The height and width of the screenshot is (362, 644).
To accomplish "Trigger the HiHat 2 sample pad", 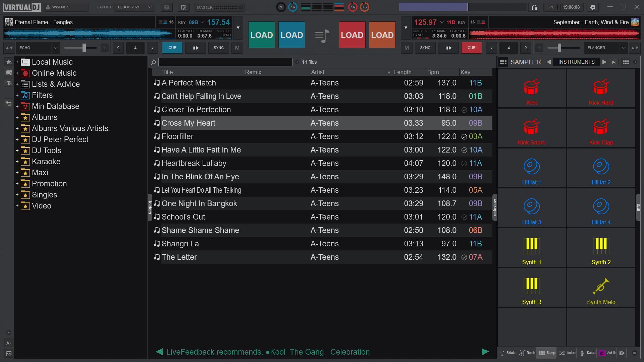I will [x=601, y=168].
